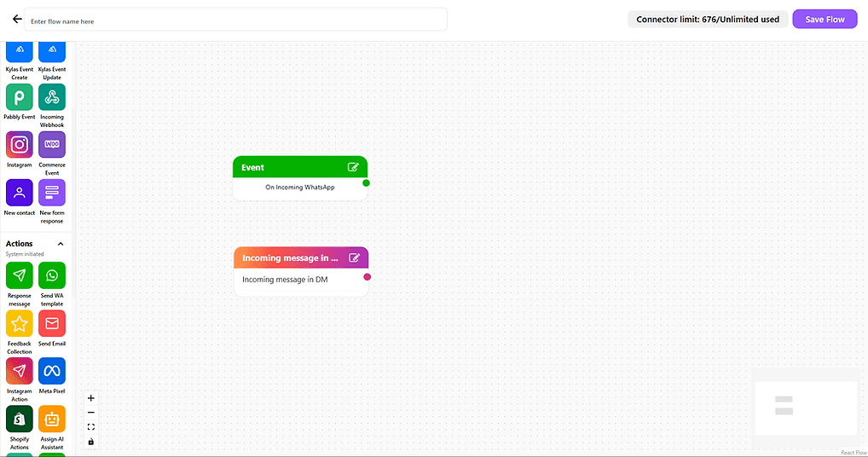Click the Actions section heading
Viewport: 868px width, 457px height.
tap(20, 244)
